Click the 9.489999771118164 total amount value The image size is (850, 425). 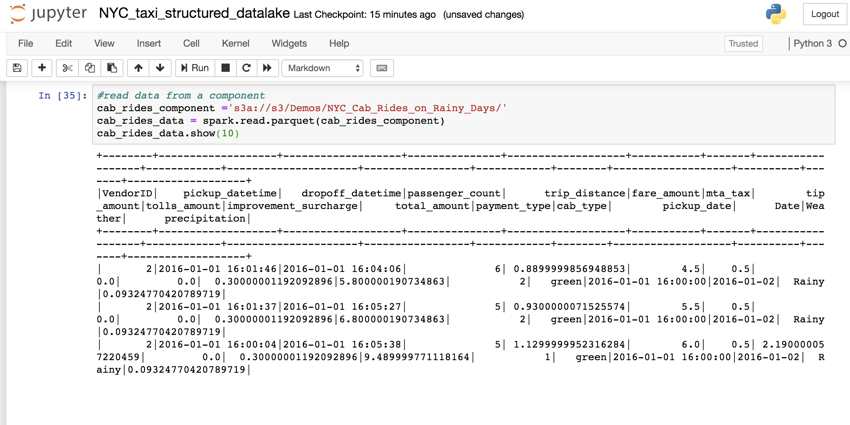417,357
